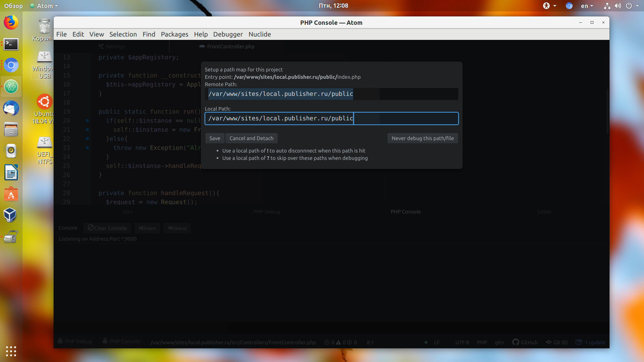Show applications grid icon
The width and height of the screenshot is (644, 362).
pyautogui.click(x=11, y=351)
